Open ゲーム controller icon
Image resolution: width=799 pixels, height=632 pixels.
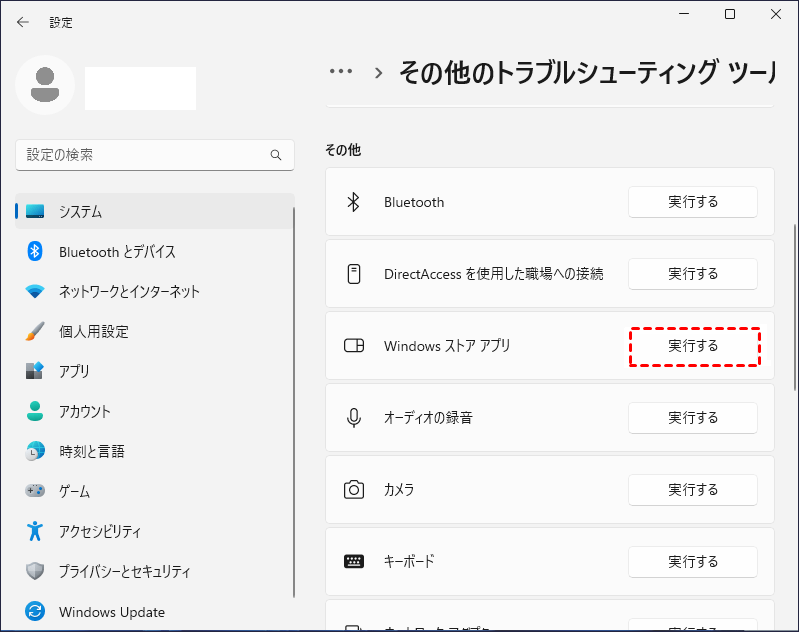pyautogui.click(x=35, y=492)
